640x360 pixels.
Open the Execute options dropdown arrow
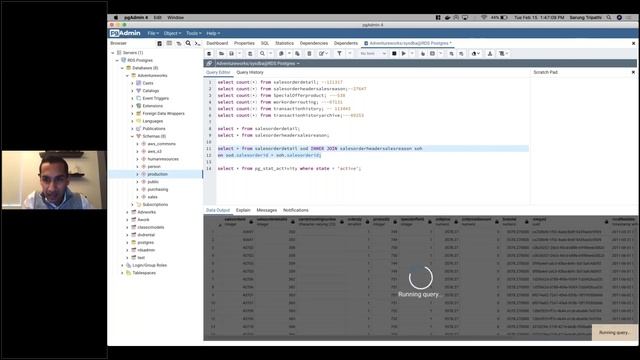[412, 53]
